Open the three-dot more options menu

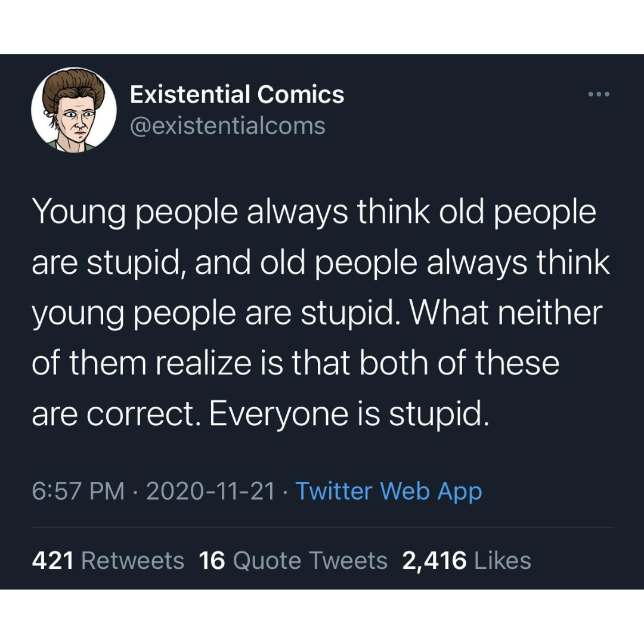pyautogui.click(x=599, y=94)
